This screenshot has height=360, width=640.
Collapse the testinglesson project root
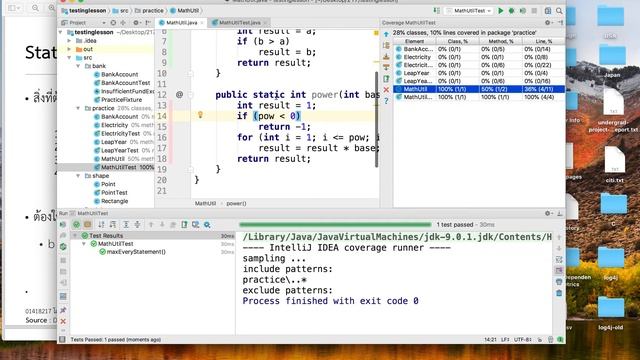(61, 32)
